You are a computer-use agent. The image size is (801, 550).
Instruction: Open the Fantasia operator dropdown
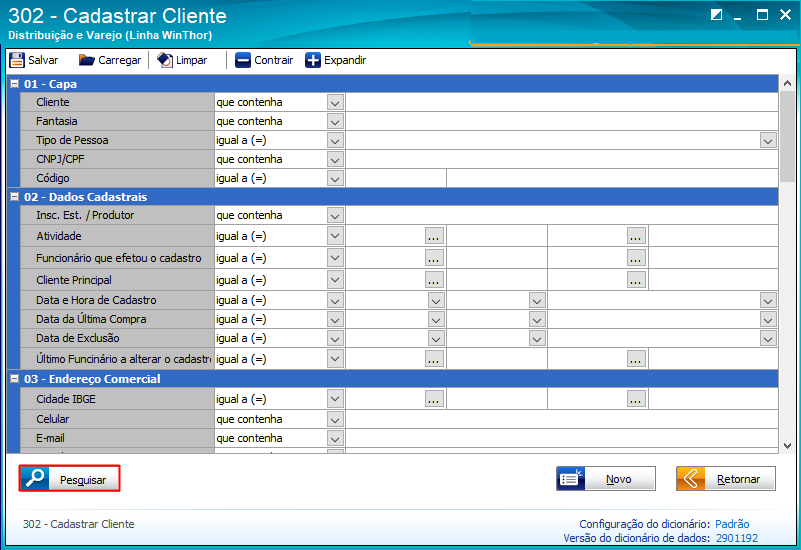click(335, 122)
